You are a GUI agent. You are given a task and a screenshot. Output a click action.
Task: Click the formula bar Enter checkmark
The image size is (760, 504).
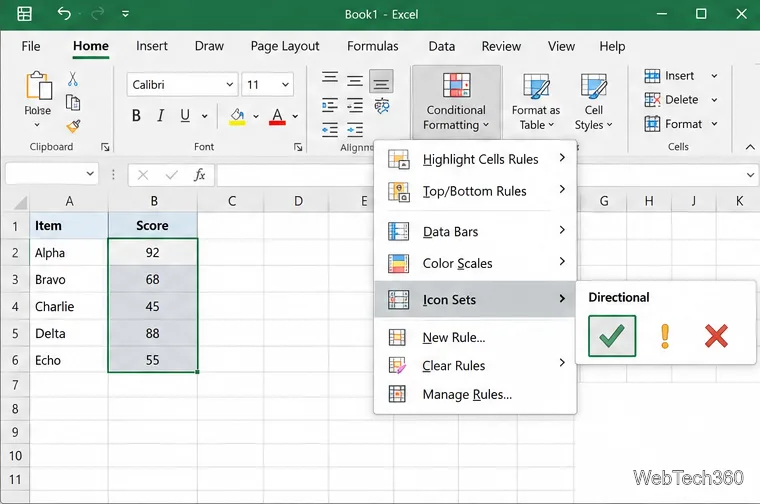pyautogui.click(x=171, y=174)
